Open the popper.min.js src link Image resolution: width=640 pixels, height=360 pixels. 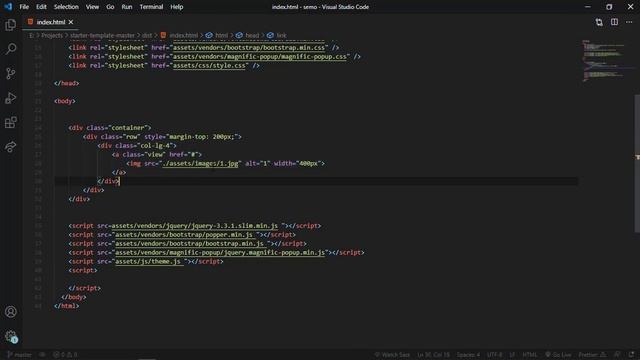[x=184, y=235]
